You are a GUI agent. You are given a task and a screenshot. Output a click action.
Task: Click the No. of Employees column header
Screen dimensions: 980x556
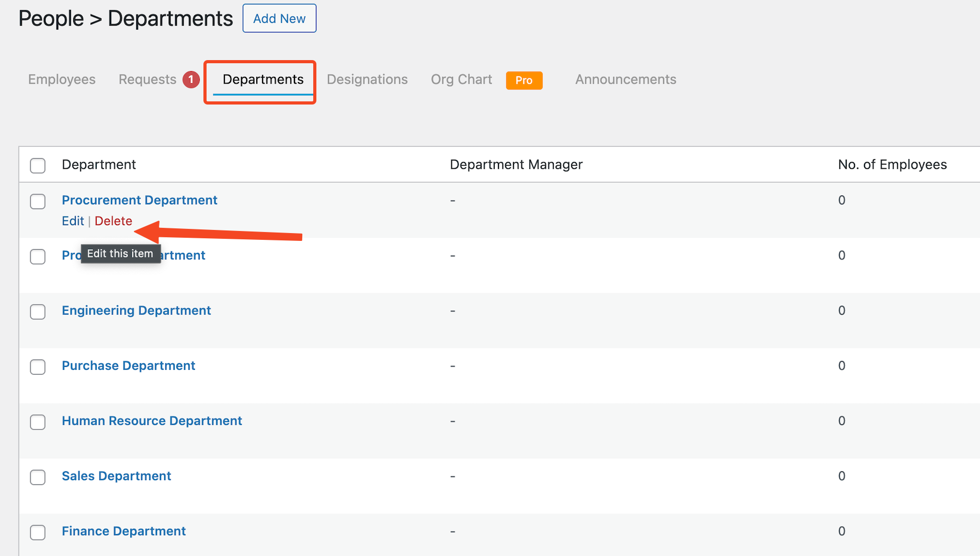[892, 165]
